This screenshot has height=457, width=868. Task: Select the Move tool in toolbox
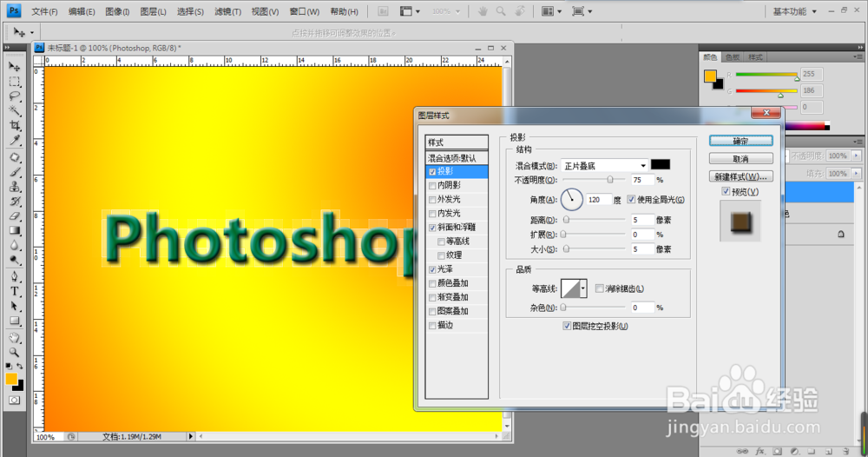click(x=15, y=67)
